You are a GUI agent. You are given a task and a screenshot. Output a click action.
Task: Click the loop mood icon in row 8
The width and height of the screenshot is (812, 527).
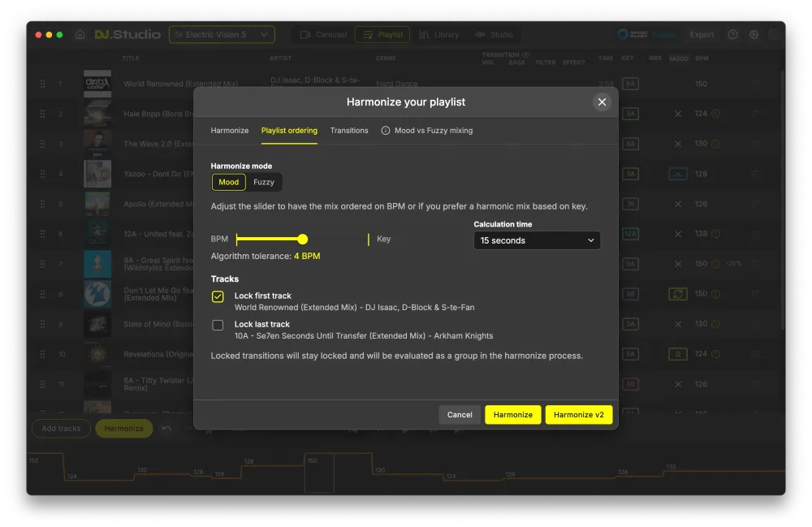pos(678,294)
